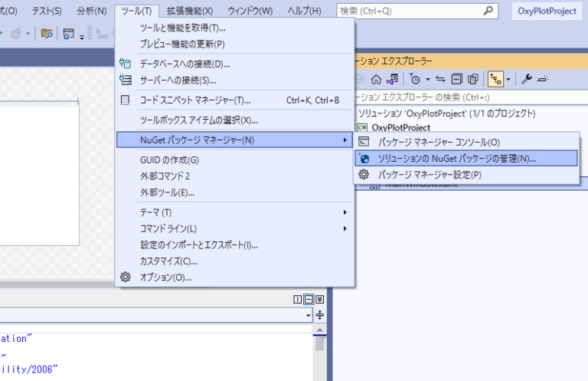Click the Home icon in Solution Explorer toolbar
The width and height of the screenshot is (588, 381).
point(376,79)
